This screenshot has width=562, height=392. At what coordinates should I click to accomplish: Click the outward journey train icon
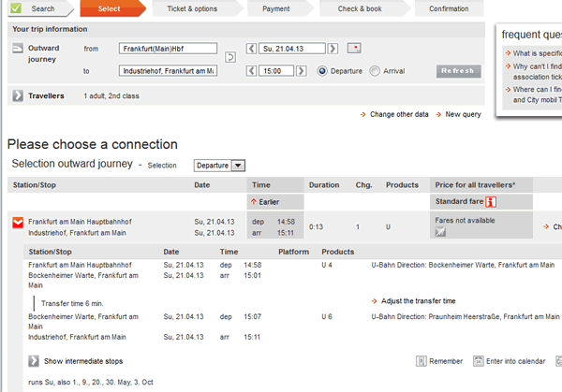(18, 48)
